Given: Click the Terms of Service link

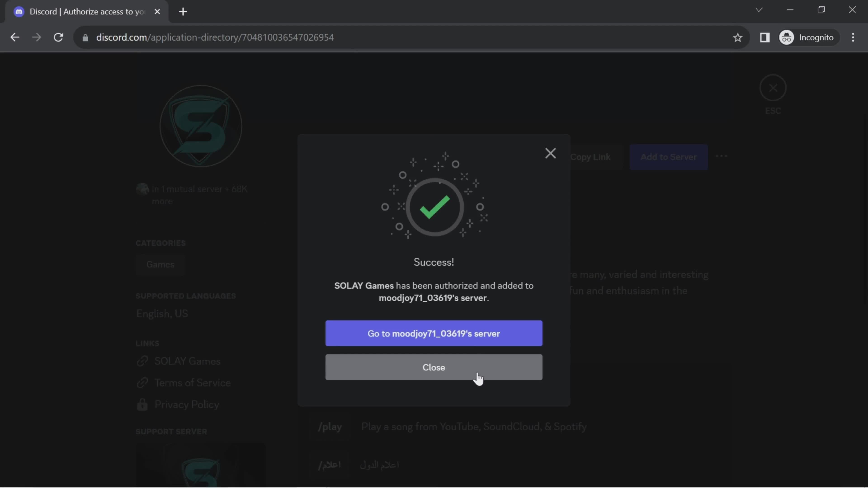Looking at the screenshot, I should click(x=192, y=382).
